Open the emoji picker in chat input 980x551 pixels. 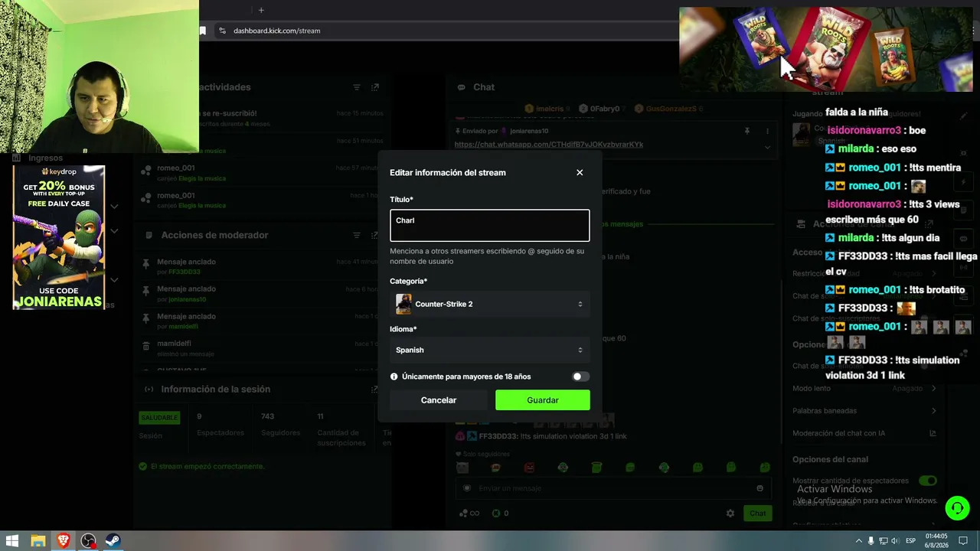coord(759,488)
